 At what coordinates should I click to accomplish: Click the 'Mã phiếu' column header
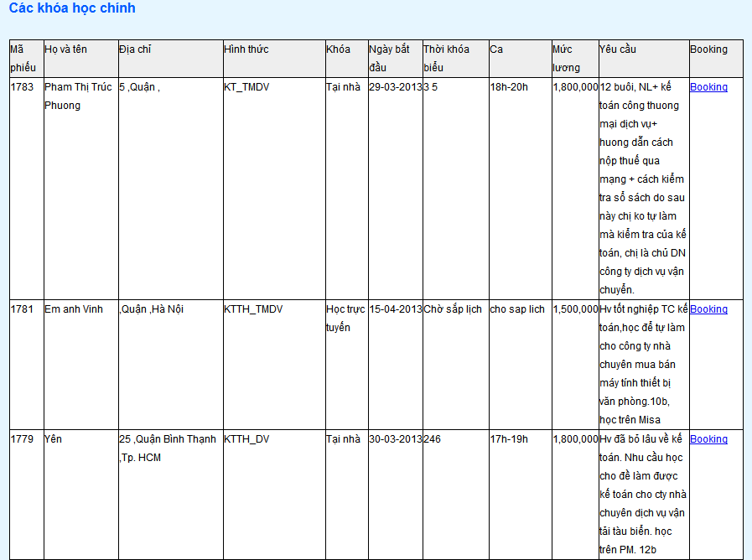pos(23,58)
